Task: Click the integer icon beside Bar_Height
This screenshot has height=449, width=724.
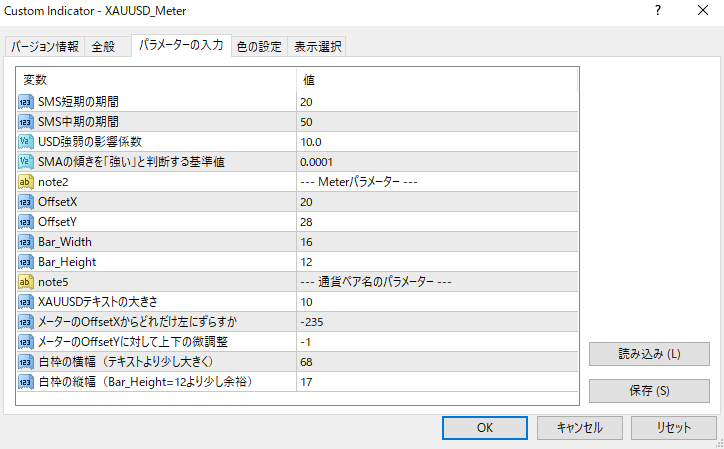Action: tap(25, 262)
